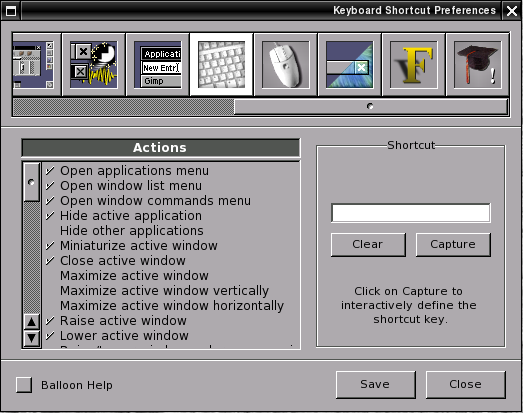The image size is (523, 413).
Task: Click the Capture button
Action: click(x=453, y=245)
